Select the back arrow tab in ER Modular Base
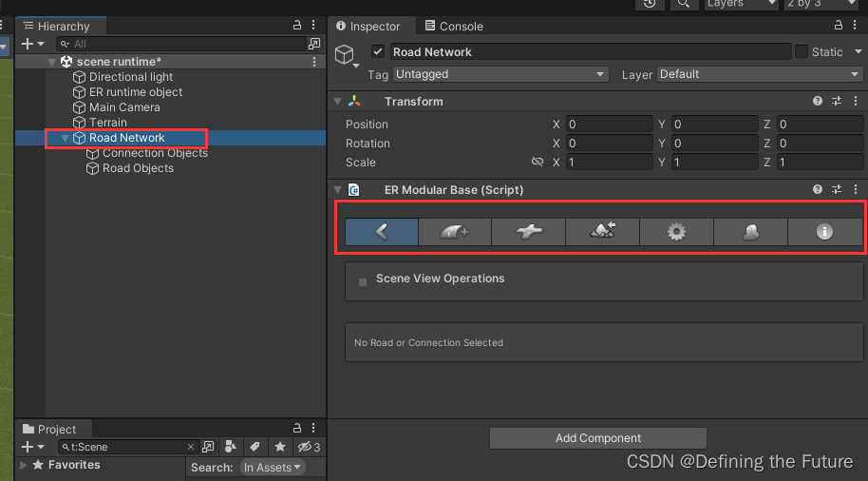The height and width of the screenshot is (481, 868). (x=382, y=232)
